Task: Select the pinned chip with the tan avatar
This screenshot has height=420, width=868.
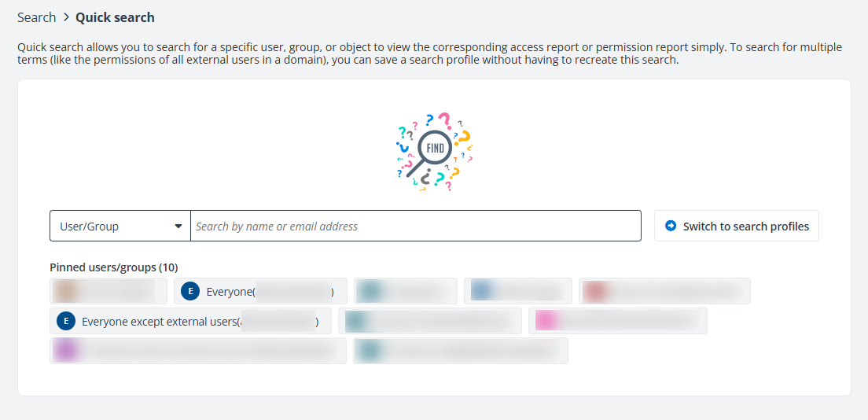Action: click(x=108, y=291)
